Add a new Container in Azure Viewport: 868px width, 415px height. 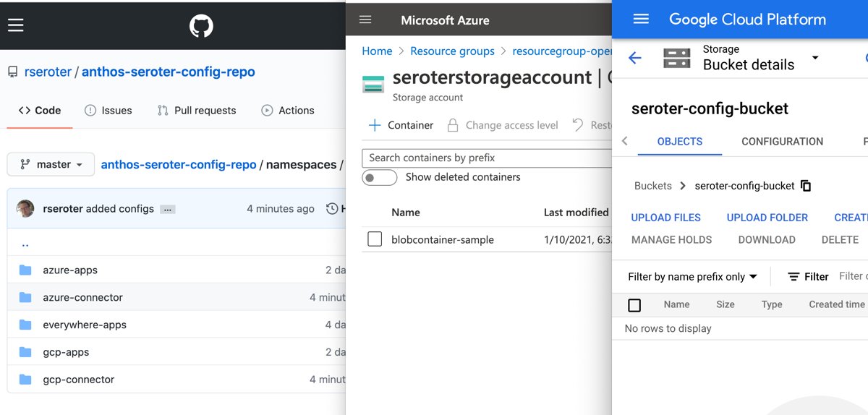[x=401, y=125]
